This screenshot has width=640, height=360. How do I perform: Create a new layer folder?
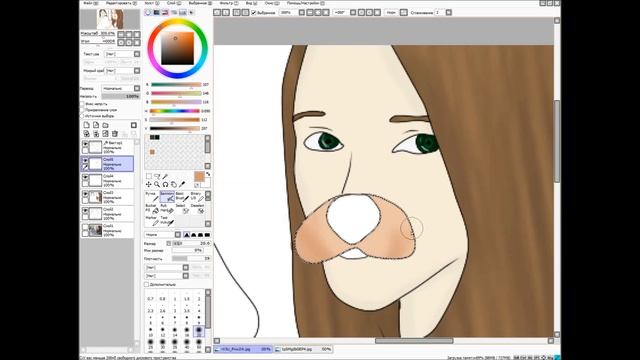105,125
